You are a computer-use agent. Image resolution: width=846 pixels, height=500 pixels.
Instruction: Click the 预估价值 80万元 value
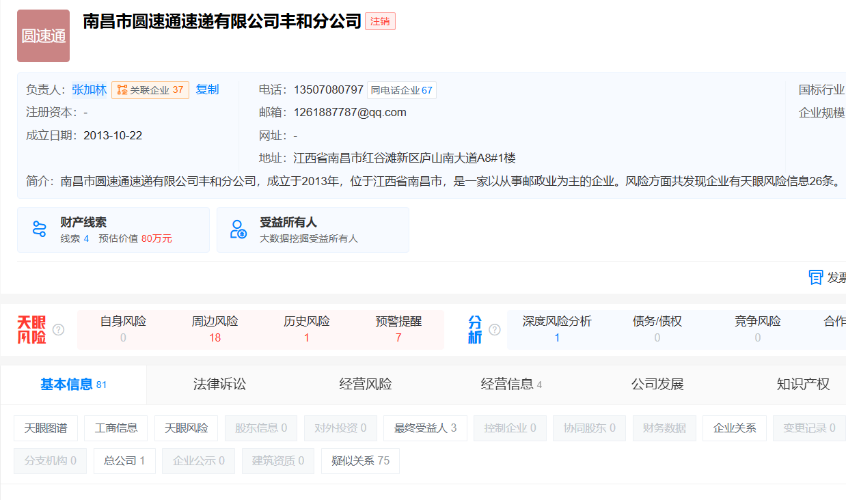pyautogui.click(x=135, y=238)
